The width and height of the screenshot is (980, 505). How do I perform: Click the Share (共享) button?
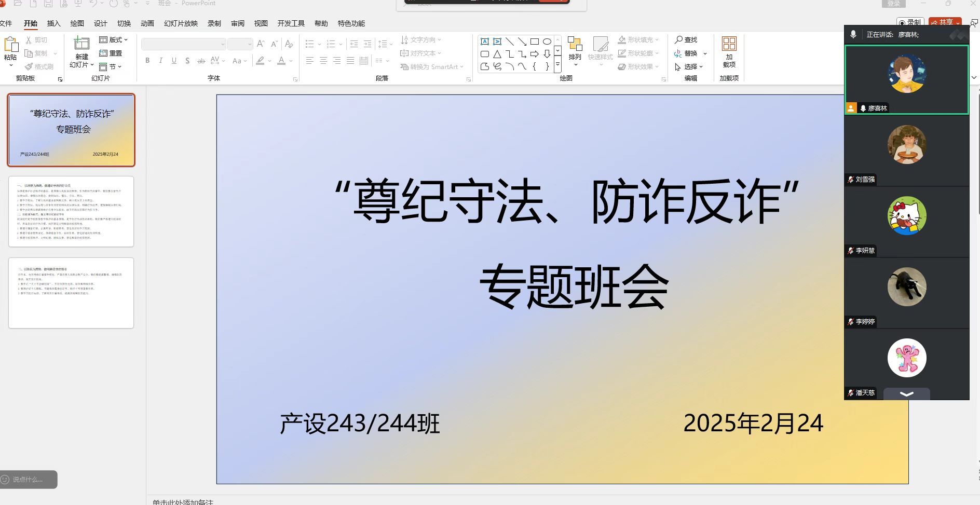[945, 22]
